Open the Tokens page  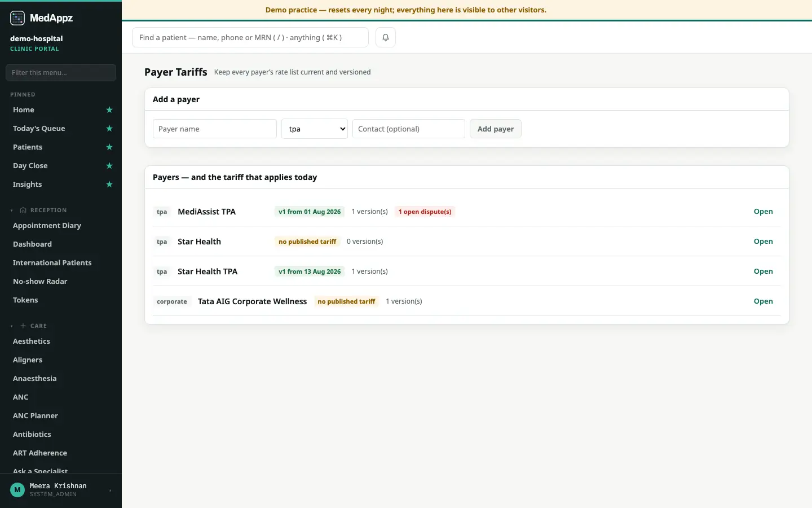point(25,300)
